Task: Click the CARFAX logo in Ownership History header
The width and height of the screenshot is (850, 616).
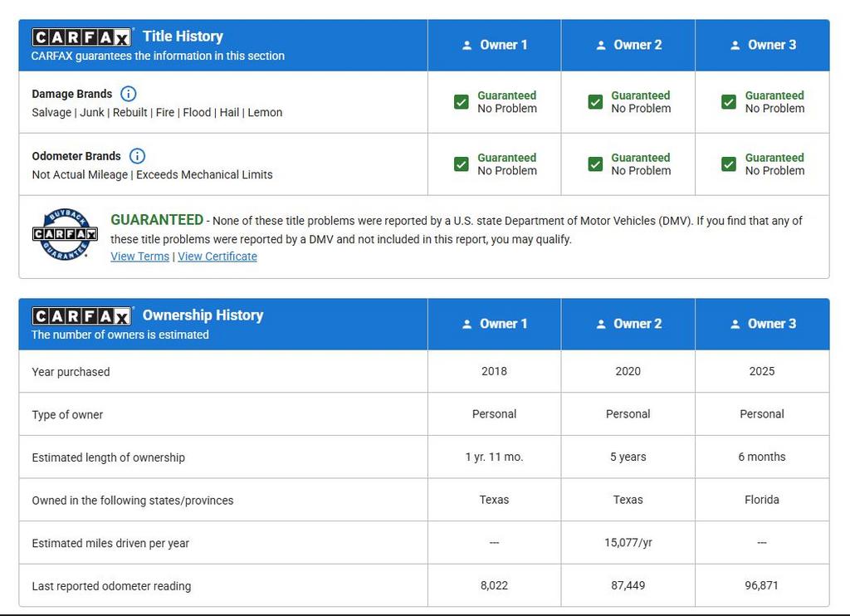Action: pyautogui.click(x=81, y=315)
